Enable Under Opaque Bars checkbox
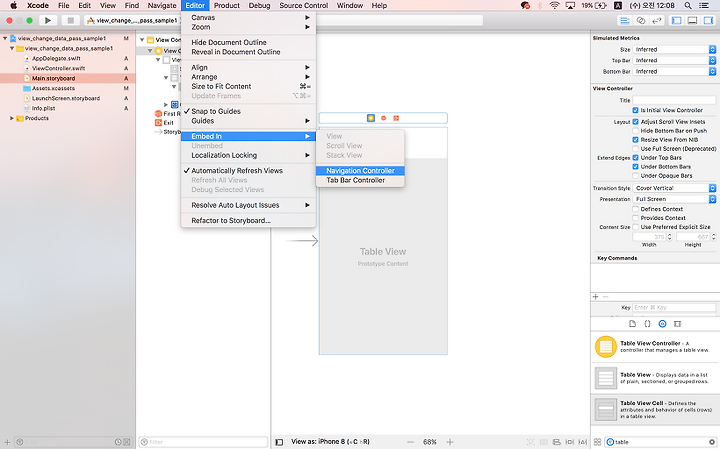The width and height of the screenshot is (720, 449). pos(636,176)
